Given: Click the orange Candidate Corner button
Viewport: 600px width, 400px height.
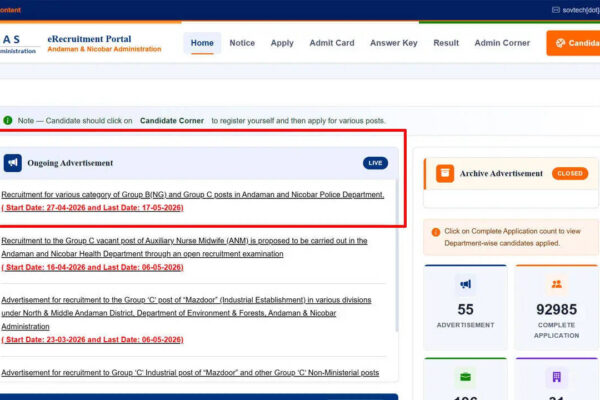Looking at the screenshot, I should [574, 43].
